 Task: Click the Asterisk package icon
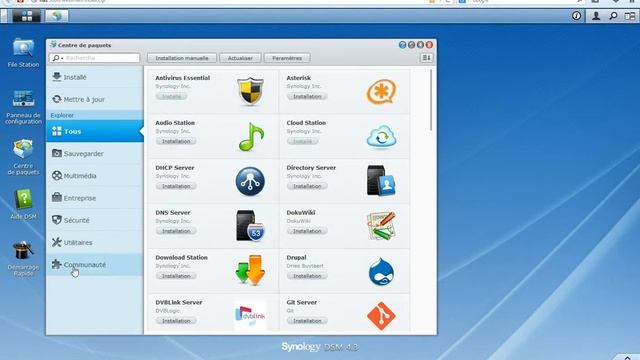[x=381, y=91]
